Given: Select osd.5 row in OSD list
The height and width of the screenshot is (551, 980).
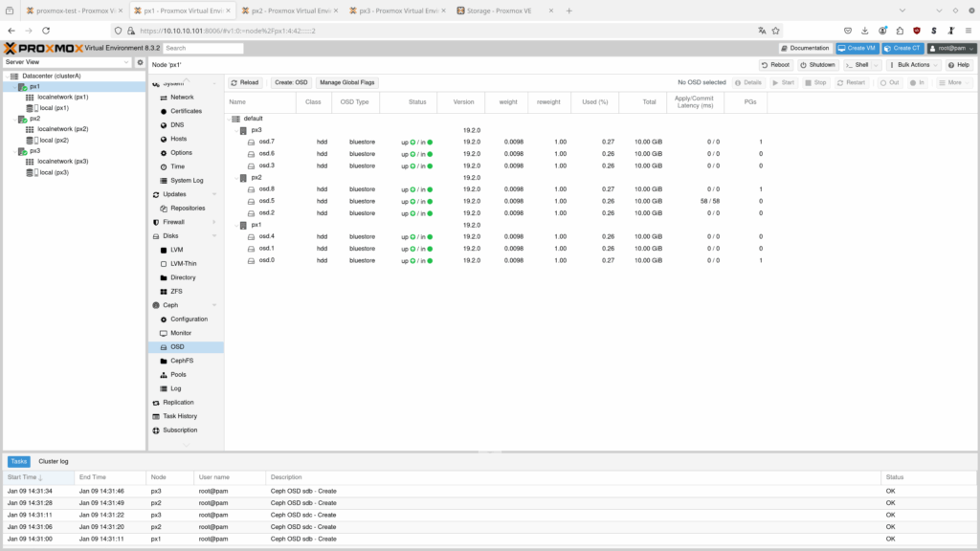Looking at the screenshot, I should pos(494,201).
